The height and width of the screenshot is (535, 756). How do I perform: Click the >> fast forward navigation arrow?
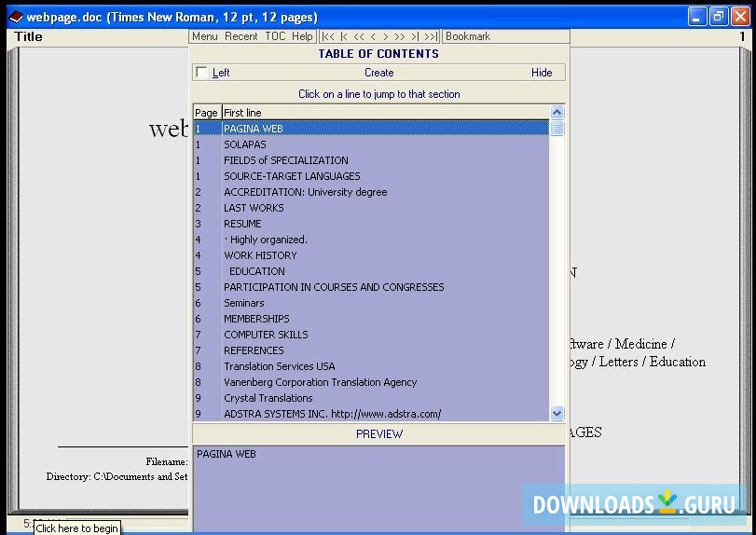pyautogui.click(x=400, y=36)
